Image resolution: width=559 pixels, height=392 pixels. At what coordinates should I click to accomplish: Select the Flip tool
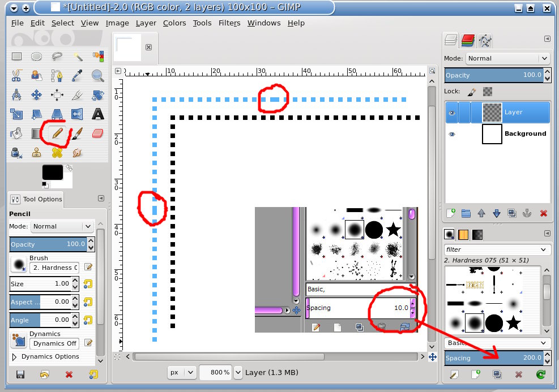click(78, 114)
